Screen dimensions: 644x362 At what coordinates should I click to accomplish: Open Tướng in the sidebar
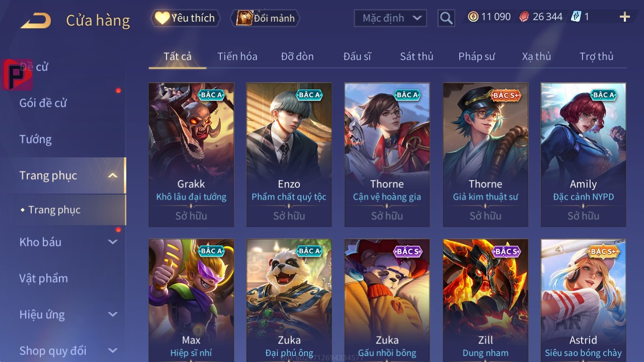click(35, 139)
